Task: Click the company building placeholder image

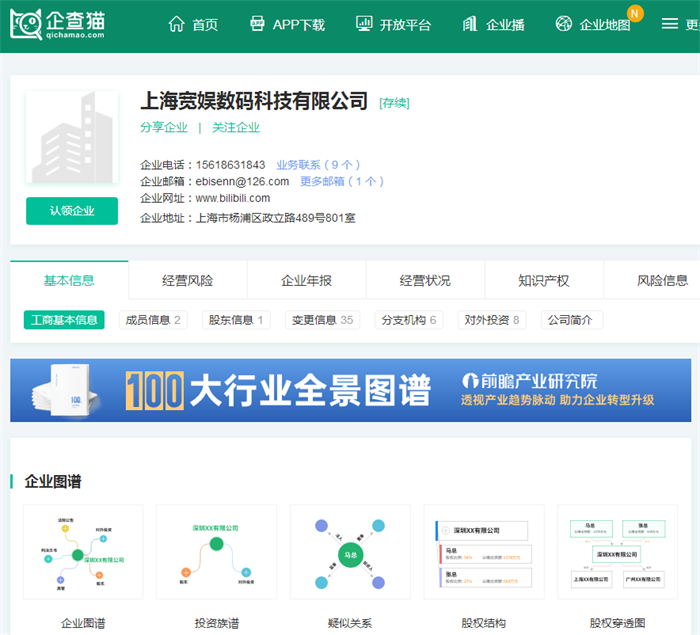Action: (72, 138)
